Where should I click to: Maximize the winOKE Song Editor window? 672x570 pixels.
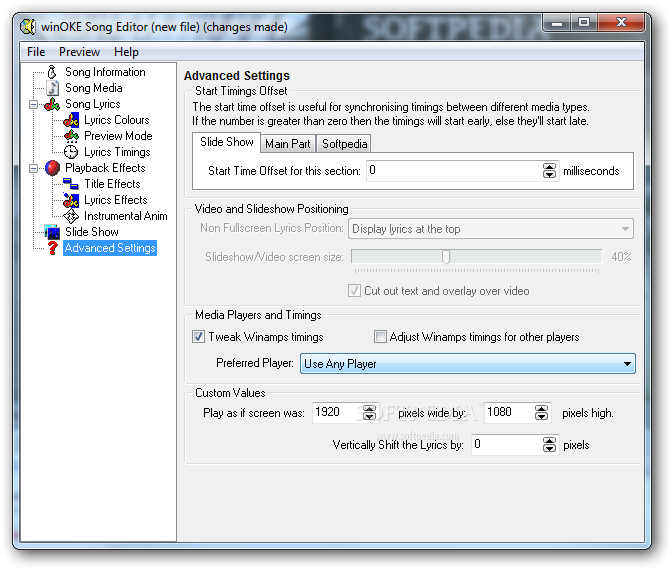pyautogui.click(x=584, y=22)
